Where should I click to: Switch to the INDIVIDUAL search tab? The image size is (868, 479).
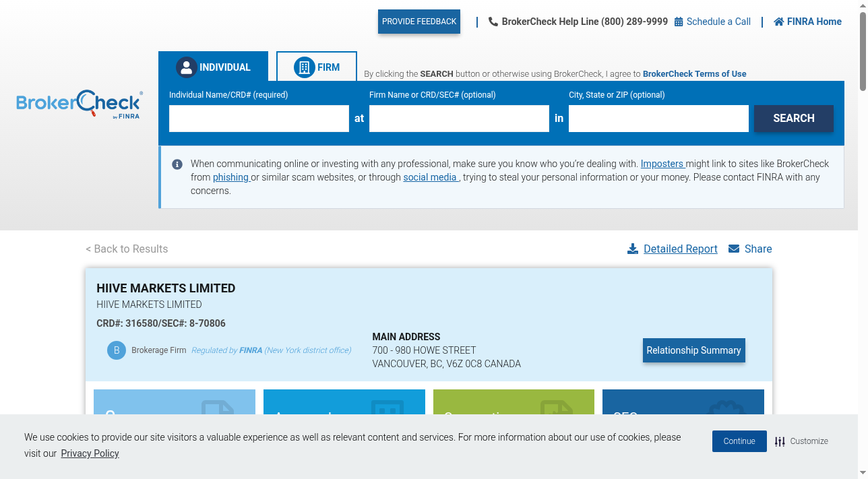213,66
